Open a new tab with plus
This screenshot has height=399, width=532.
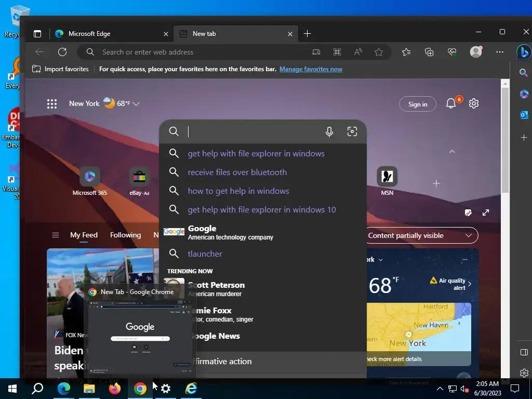coord(307,34)
